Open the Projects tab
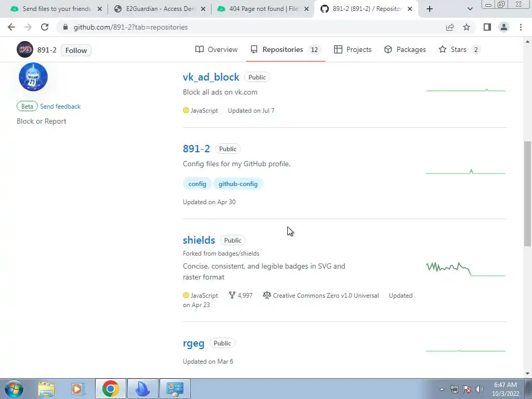 [353, 49]
